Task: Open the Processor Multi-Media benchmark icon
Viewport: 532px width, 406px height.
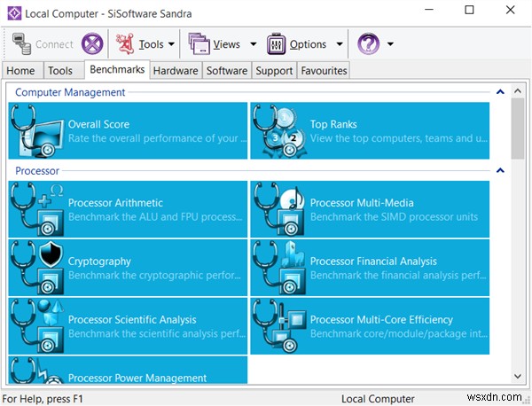Action: [x=278, y=209]
